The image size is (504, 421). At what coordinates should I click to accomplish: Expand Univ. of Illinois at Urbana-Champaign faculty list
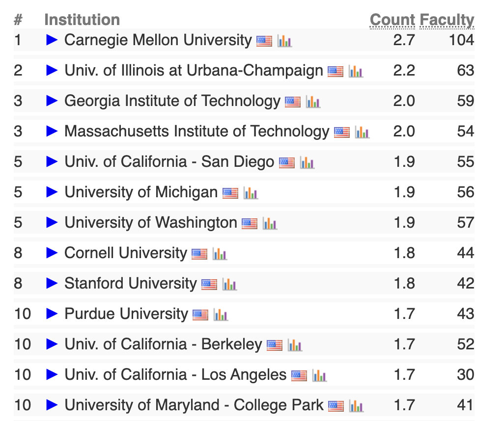click(x=52, y=70)
